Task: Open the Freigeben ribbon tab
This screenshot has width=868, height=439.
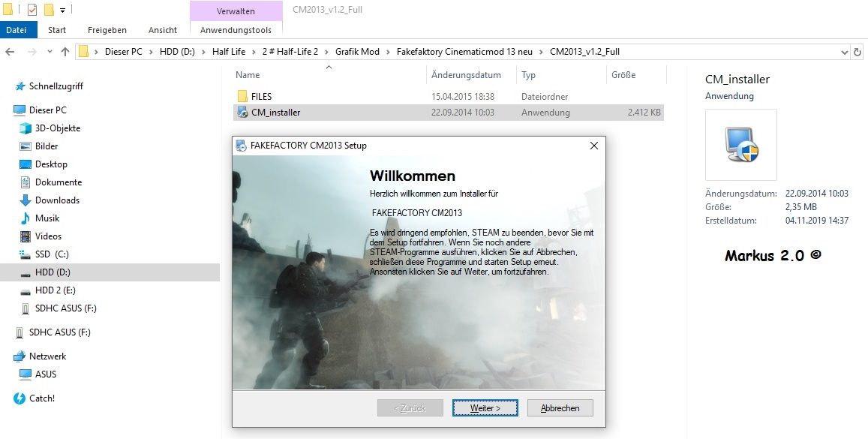Action: pos(107,30)
